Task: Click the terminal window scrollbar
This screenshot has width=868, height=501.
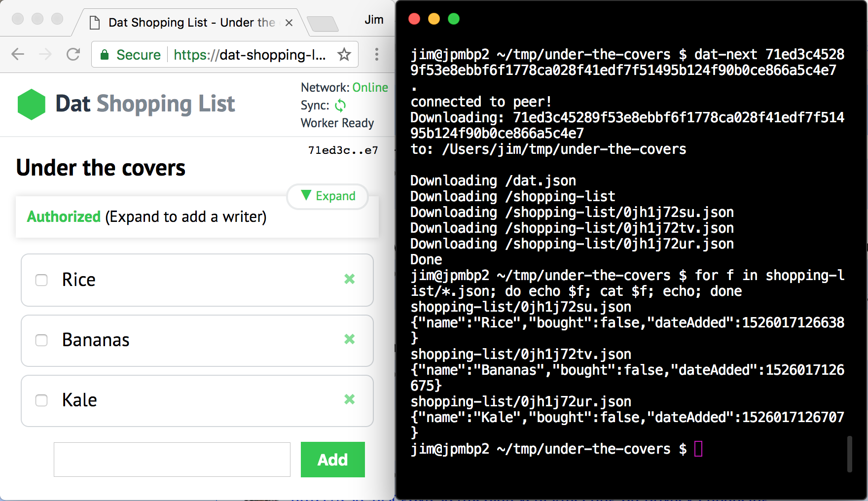Action: [850, 454]
